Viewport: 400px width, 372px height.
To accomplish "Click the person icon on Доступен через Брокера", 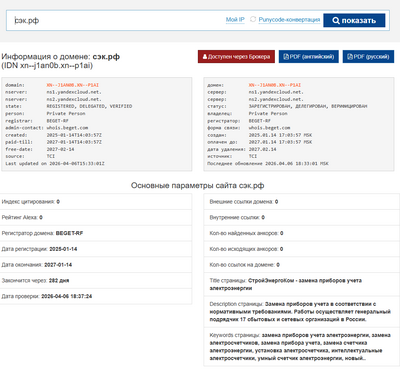I will tap(205, 57).
